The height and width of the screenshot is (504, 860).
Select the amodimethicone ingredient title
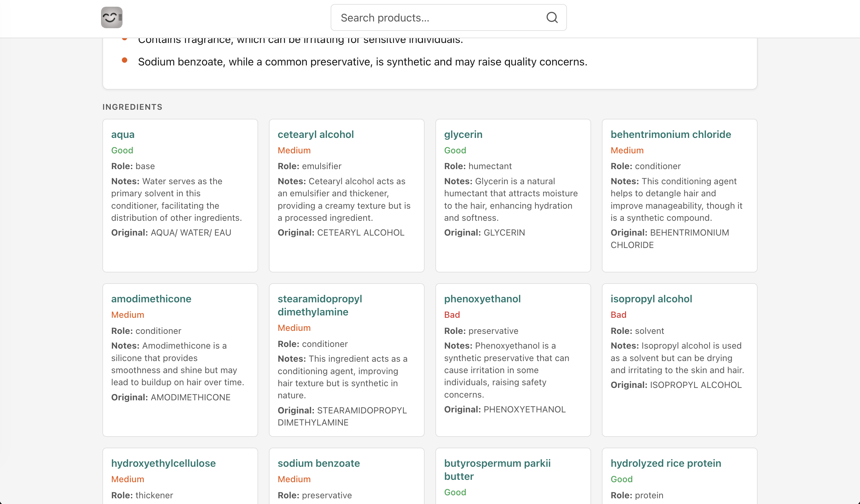click(x=151, y=299)
